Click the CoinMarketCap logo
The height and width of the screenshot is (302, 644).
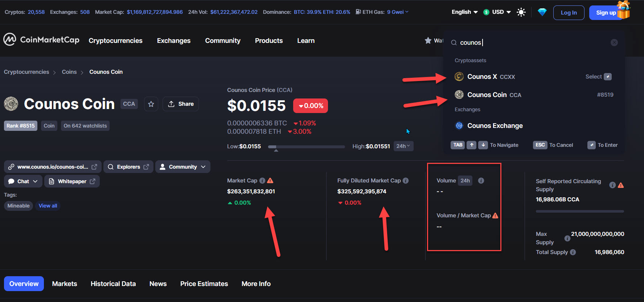pyautogui.click(x=41, y=40)
